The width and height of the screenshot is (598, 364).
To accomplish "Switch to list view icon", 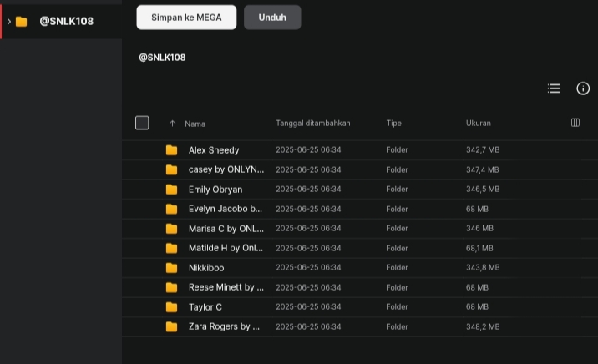I will click(554, 88).
